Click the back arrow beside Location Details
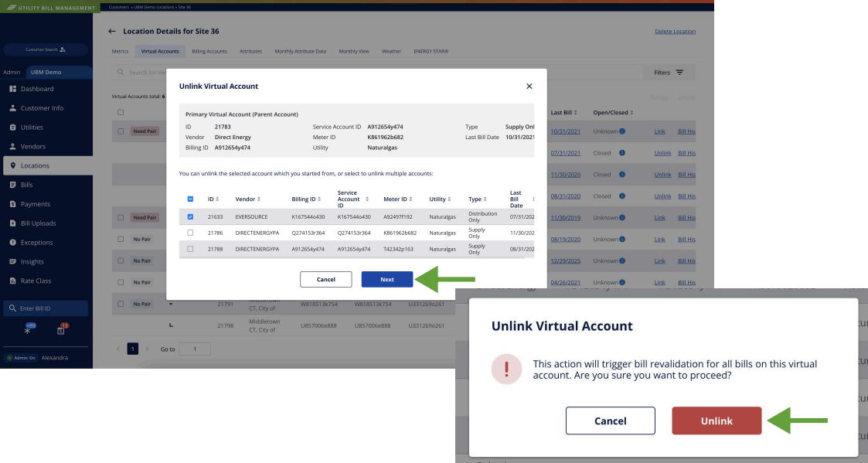Image resolution: width=868 pixels, height=463 pixels. coord(112,32)
